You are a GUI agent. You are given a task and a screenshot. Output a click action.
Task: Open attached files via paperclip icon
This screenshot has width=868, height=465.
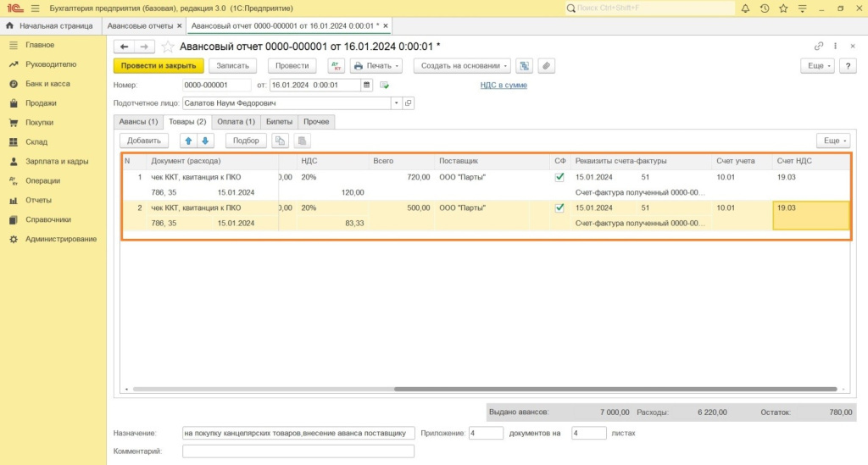coord(547,65)
